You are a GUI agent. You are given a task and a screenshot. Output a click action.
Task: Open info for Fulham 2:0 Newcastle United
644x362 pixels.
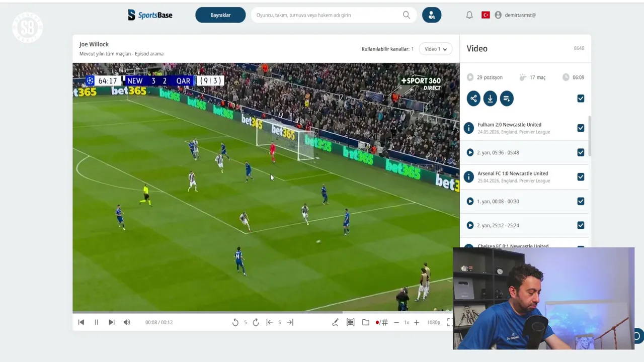point(469,128)
